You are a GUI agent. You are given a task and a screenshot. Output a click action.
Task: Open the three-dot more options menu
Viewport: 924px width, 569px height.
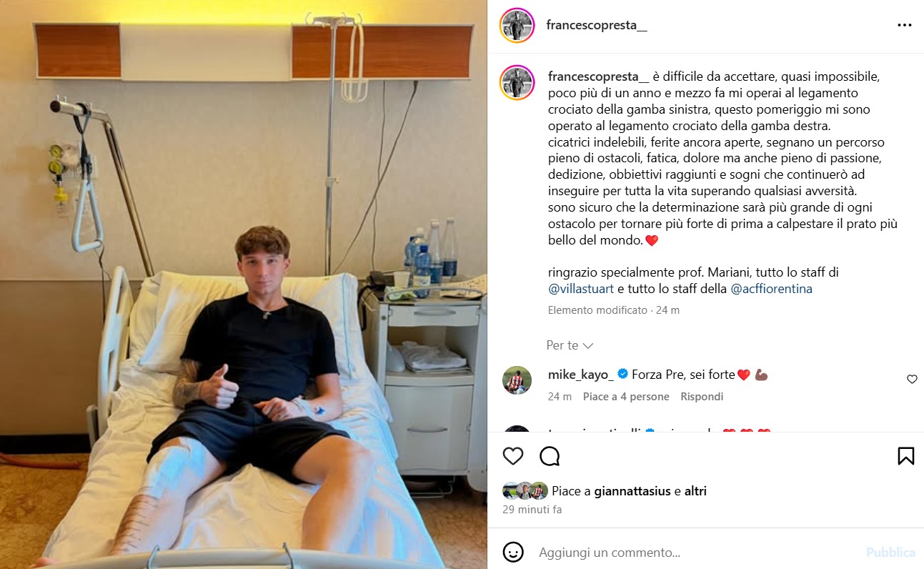click(905, 25)
